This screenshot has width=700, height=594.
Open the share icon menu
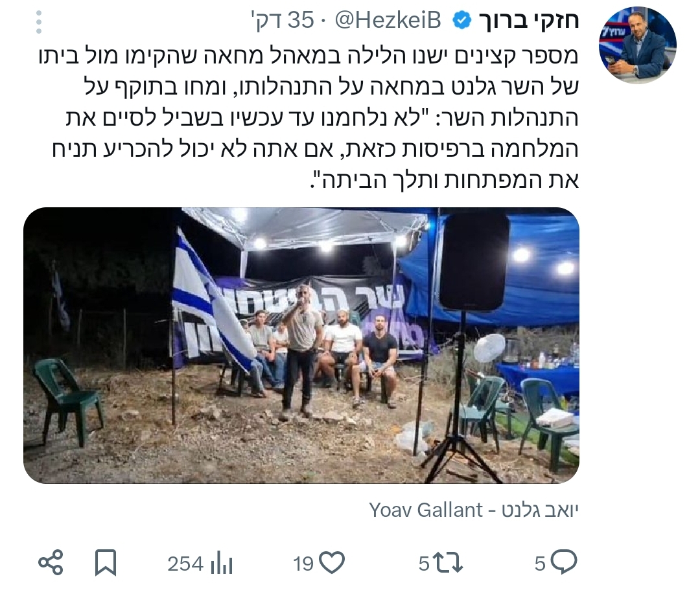tap(51, 563)
